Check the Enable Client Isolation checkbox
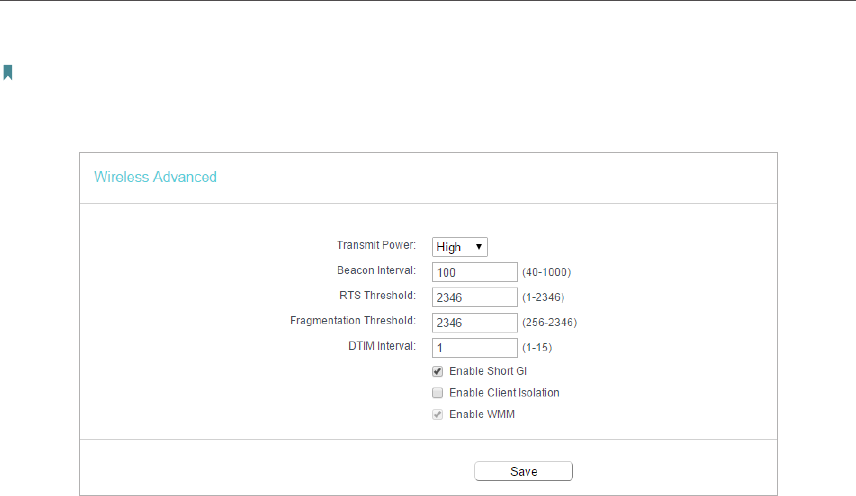Image resolution: width=856 pixels, height=496 pixels. (x=437, y=393)
